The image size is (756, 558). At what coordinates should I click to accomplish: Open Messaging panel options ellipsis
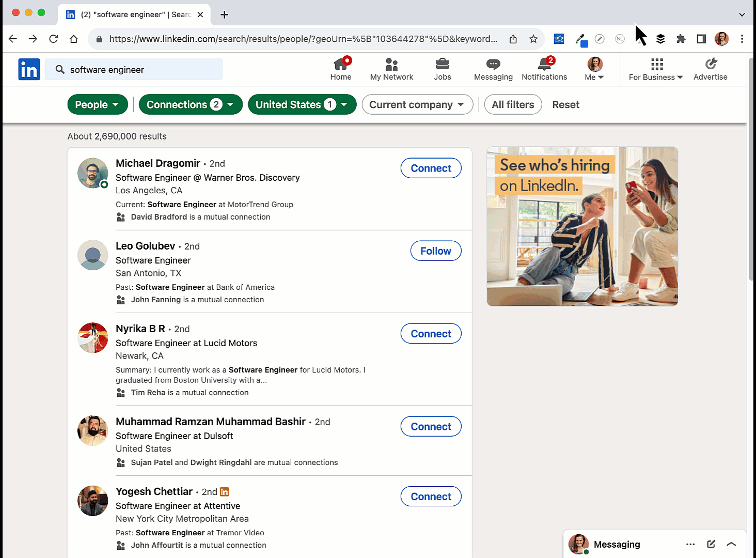coord(690,544)
